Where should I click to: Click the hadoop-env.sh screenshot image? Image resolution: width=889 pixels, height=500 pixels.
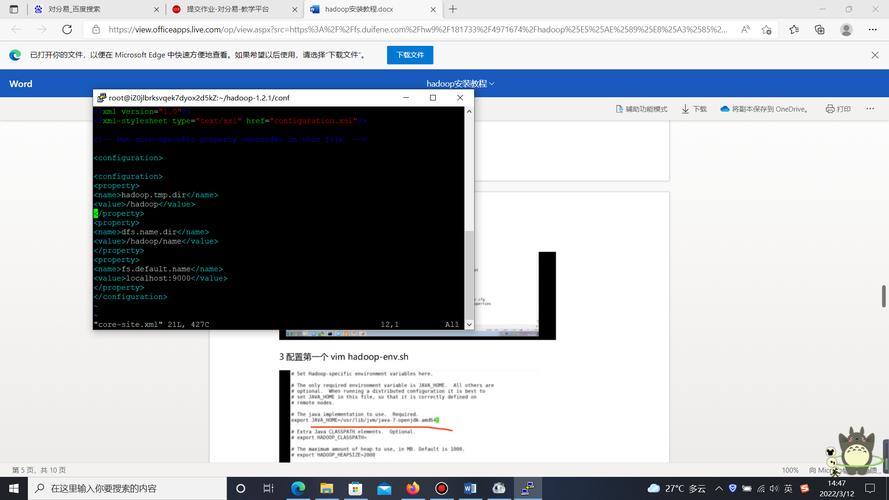(x=409, y=416)
